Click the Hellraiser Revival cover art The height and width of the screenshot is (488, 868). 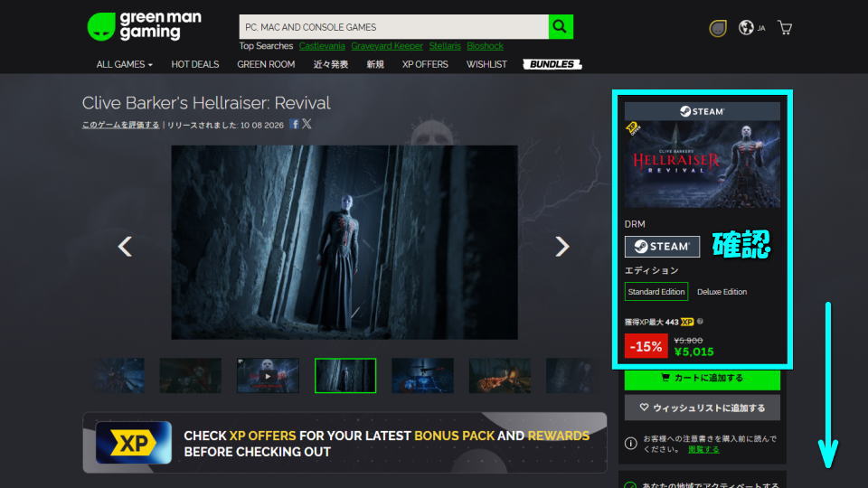pyautogui.click(x=702, y=164)
